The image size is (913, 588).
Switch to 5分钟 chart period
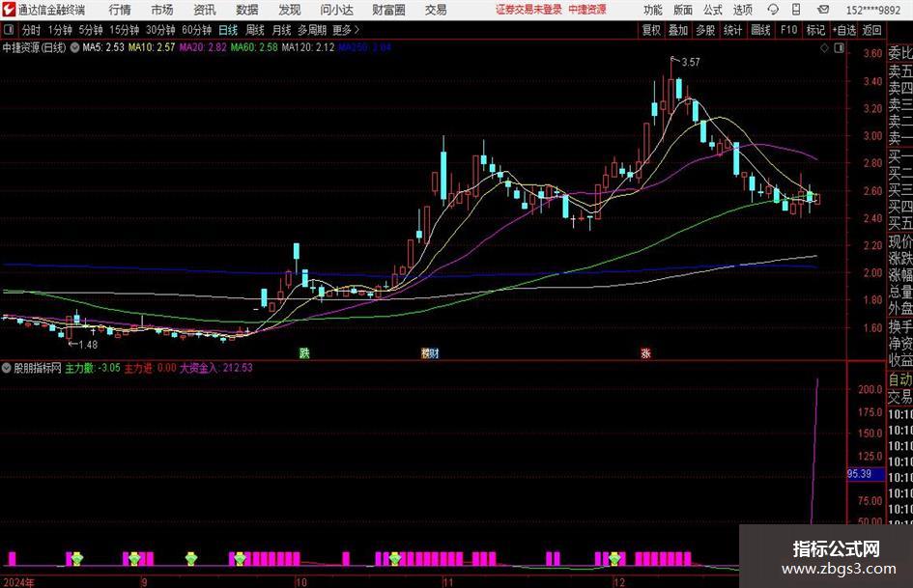(x=90, y=30)
